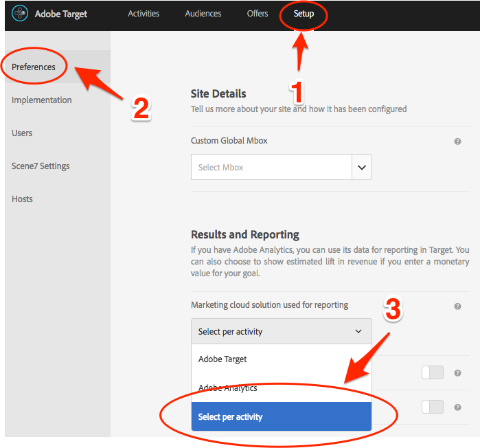The width and height of the screenshot is (480, 448).
Task: Click the Adobe Target title text
Action: tap(61, 14)
